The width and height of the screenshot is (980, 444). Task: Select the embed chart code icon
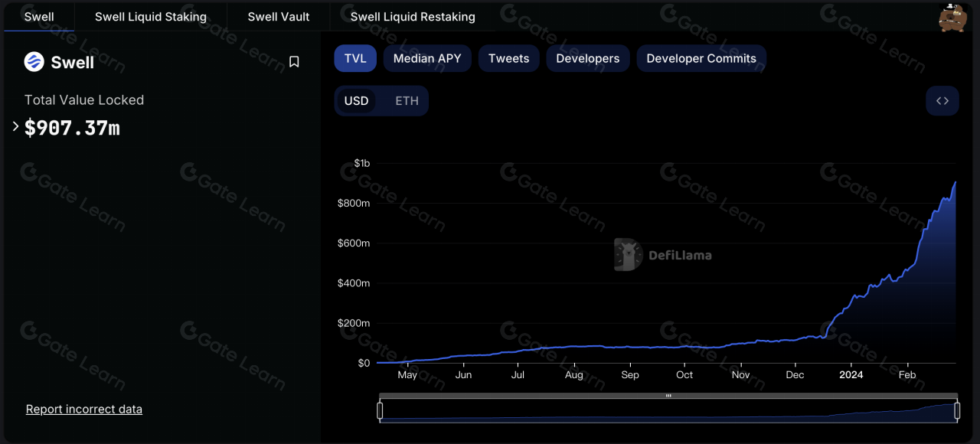(x=942, y=100)
